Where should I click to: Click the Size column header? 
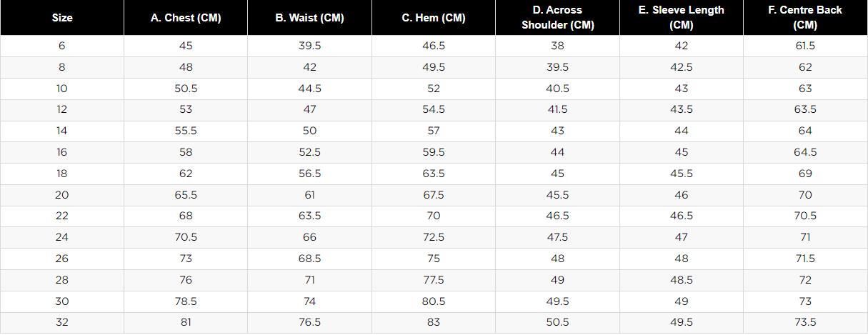62,18
